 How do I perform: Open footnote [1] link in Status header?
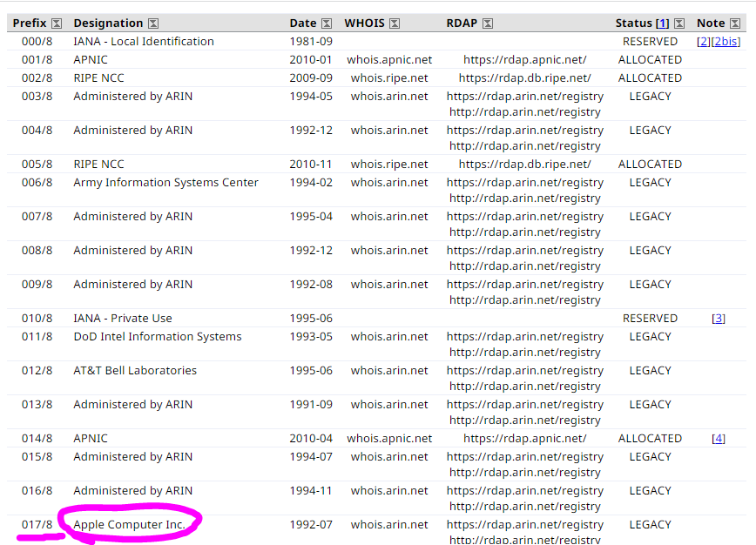[663, 24]
